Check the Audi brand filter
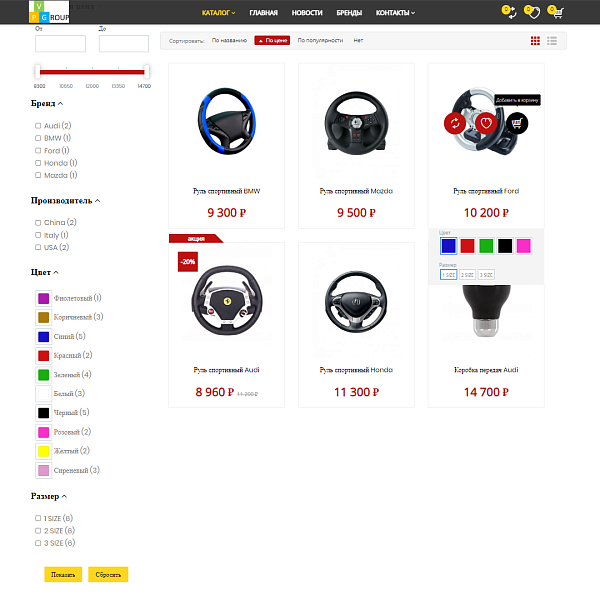600x600 pixels. coord(38,126)
